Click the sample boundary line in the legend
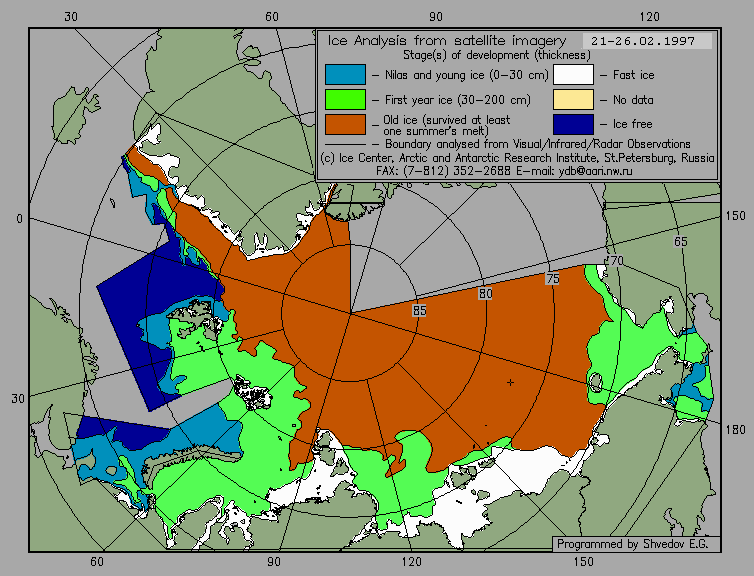Screen dimensions: 754x576 pos(345,144)
